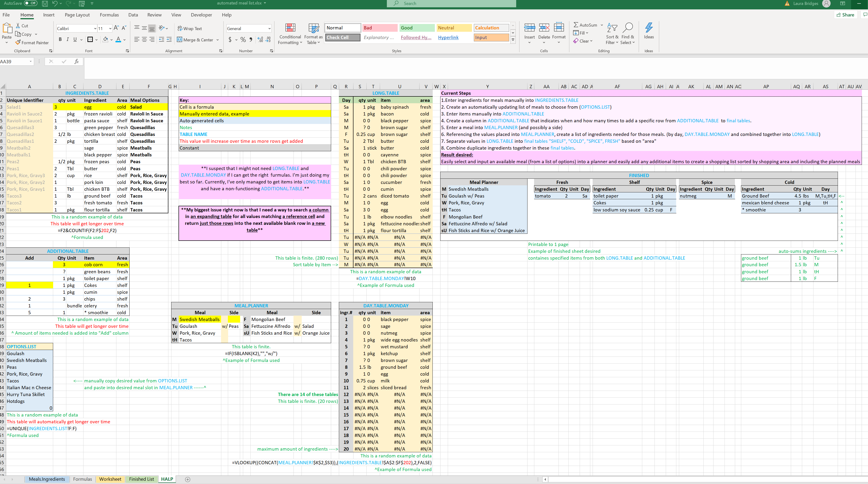Open Conditional Formatting menu
This screenshot has height=484, width=868.
click(290, 34)
